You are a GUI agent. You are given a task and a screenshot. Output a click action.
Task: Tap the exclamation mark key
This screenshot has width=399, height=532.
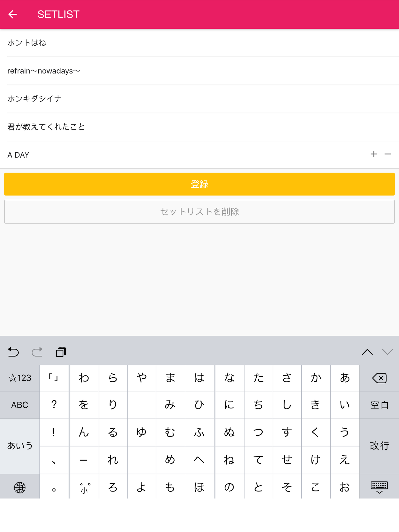click(54, 433)
